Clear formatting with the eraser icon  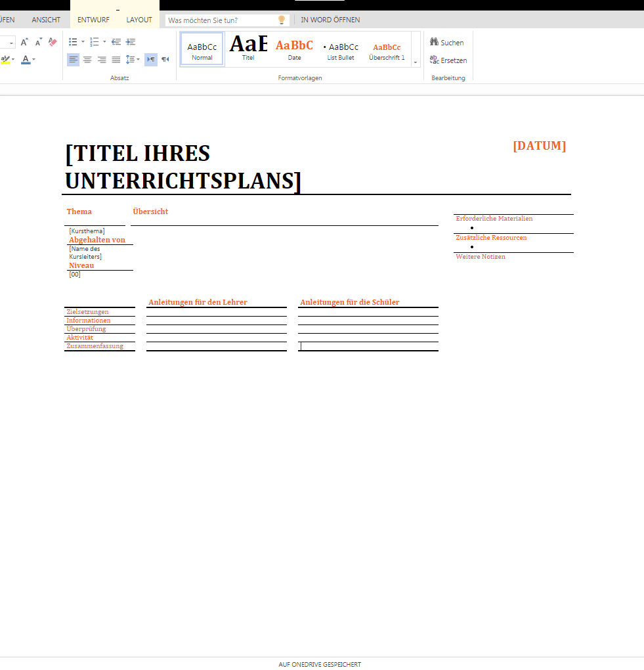[53, 42]
